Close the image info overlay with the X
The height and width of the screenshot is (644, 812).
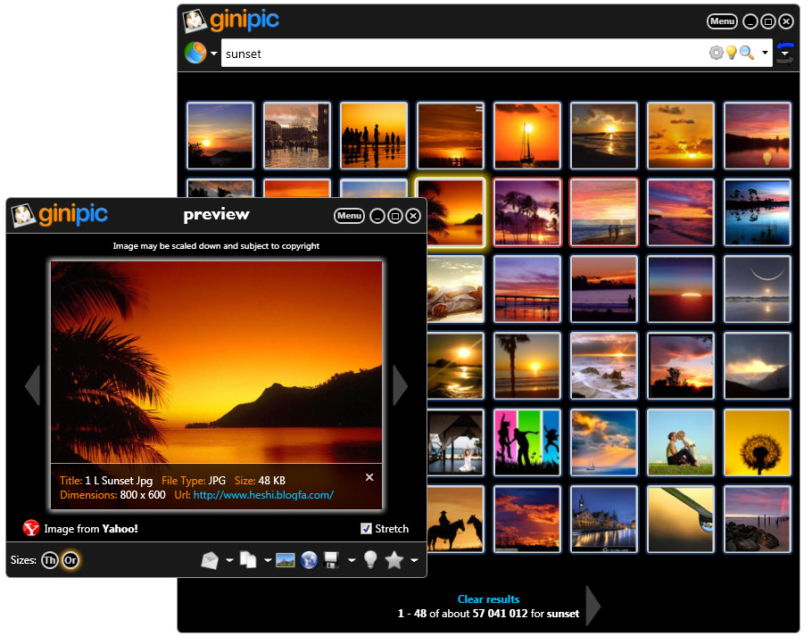369,477
